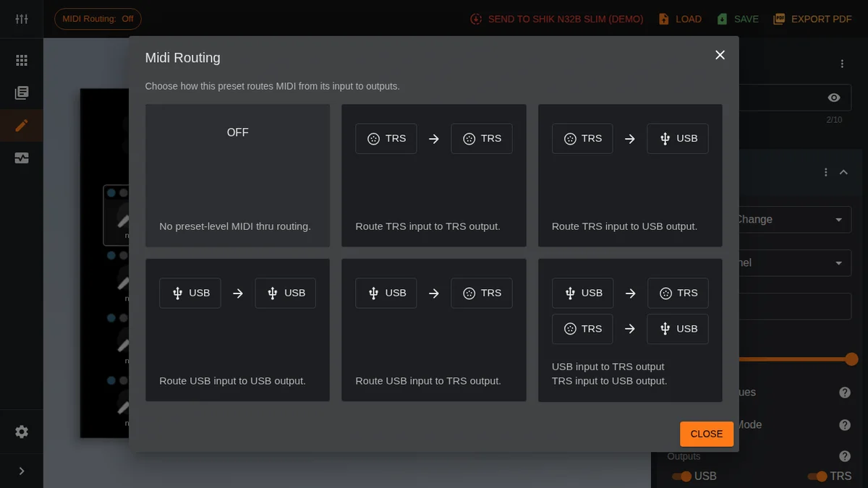
Task: Expand the left sidebar with chevron
Action: (22, 471)
